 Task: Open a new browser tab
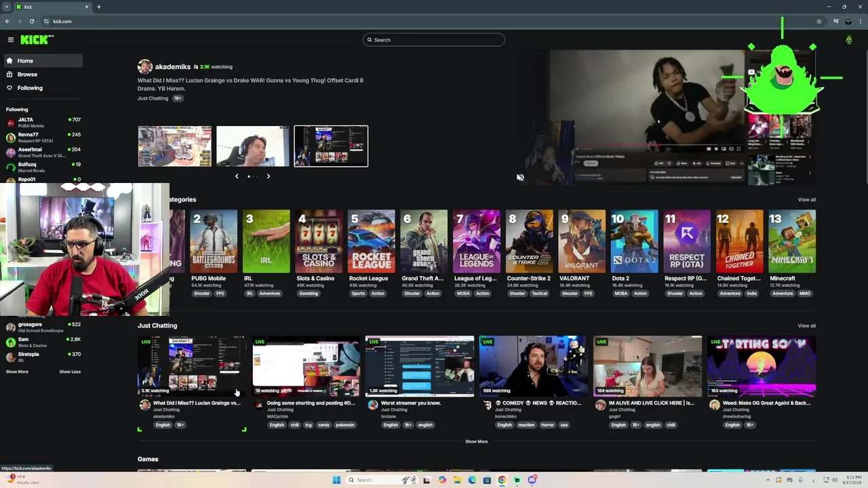click(x=98, y=7)
